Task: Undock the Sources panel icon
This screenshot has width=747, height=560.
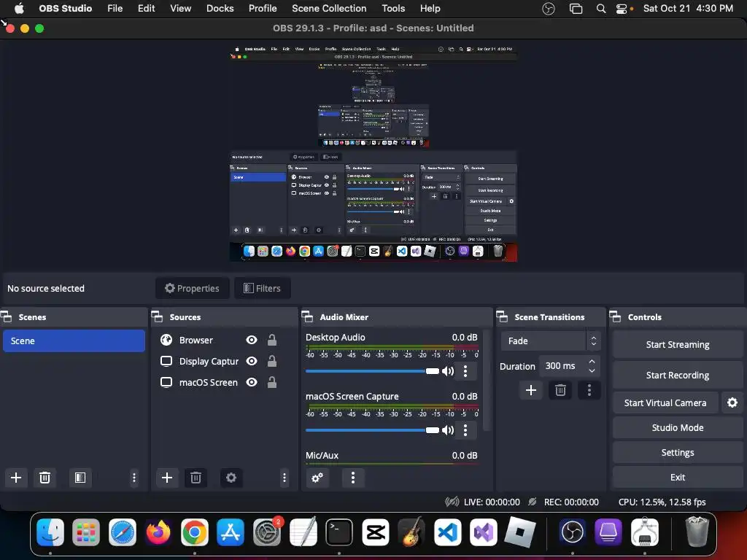Action: click(158, 316)
